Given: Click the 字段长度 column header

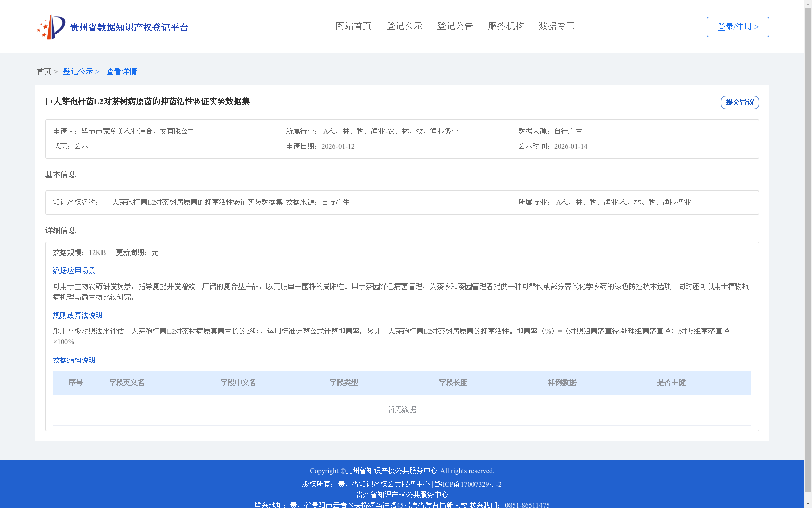Looking at the screenshot, I should coord(453,383).
